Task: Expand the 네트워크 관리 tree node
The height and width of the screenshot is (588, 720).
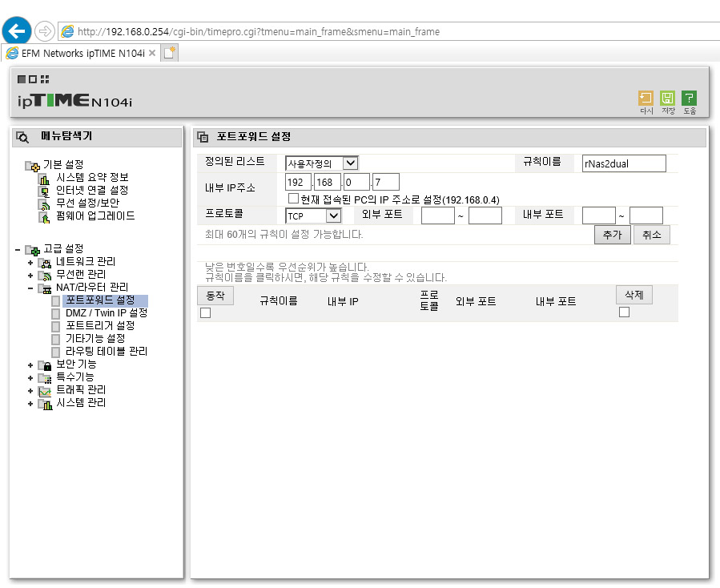Action: point(30,263)
